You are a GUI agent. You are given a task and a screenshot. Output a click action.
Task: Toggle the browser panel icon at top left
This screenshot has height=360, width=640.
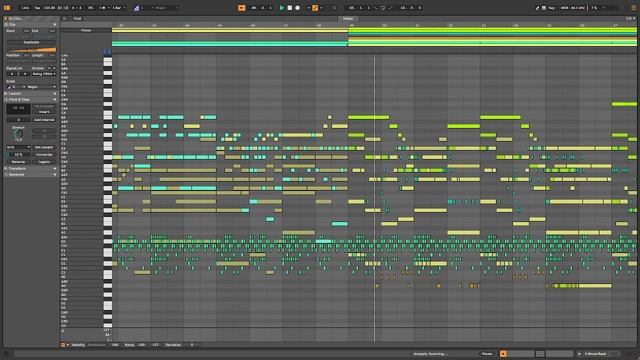click(x=7, y=8)
